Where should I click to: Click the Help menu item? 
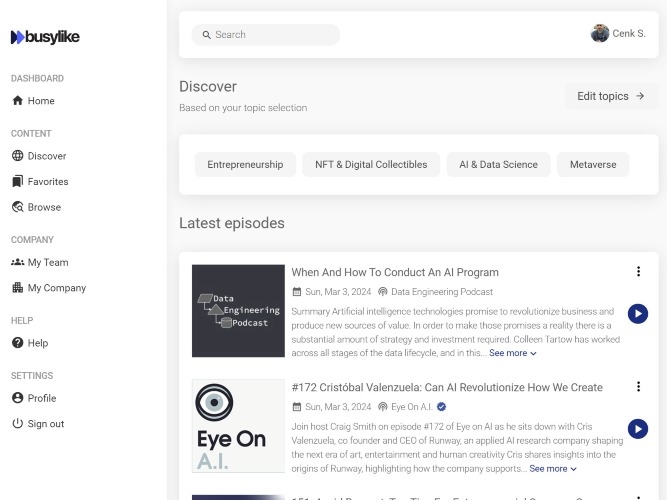pos(30,343)
